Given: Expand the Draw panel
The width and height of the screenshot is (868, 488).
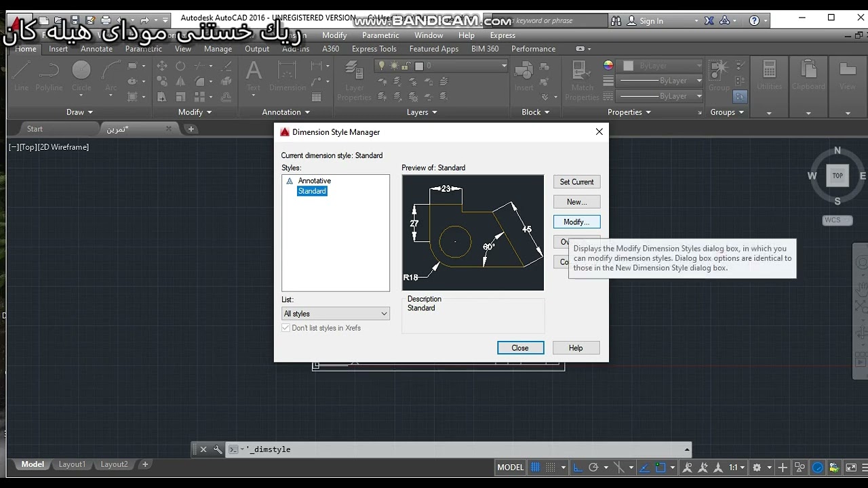Looking at the screenshot, I should [80, 113].
